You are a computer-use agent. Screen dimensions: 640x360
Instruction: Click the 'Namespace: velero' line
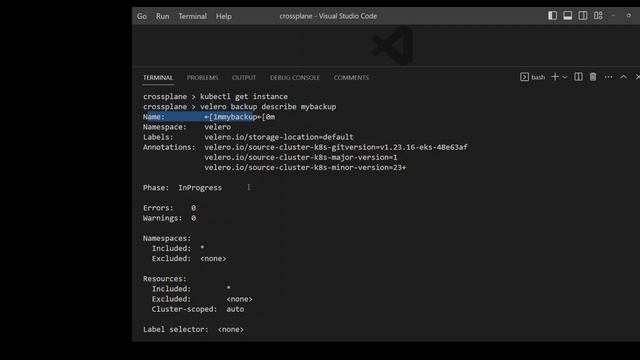(187, 127)
